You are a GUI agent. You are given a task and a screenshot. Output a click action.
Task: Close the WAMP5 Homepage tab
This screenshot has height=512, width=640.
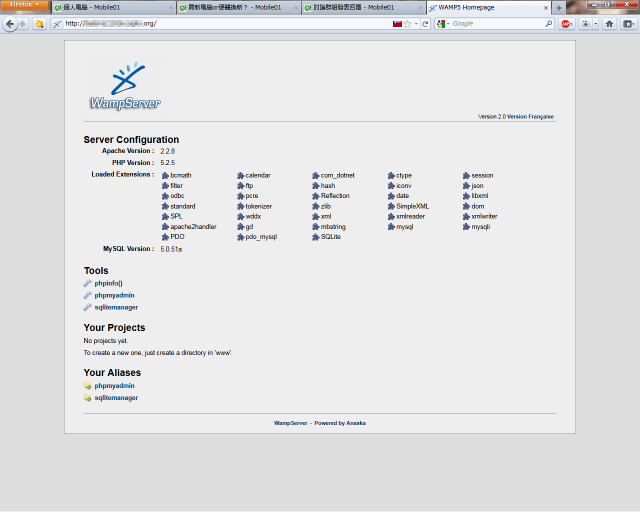pyautogui.click(x=546, y=8)
